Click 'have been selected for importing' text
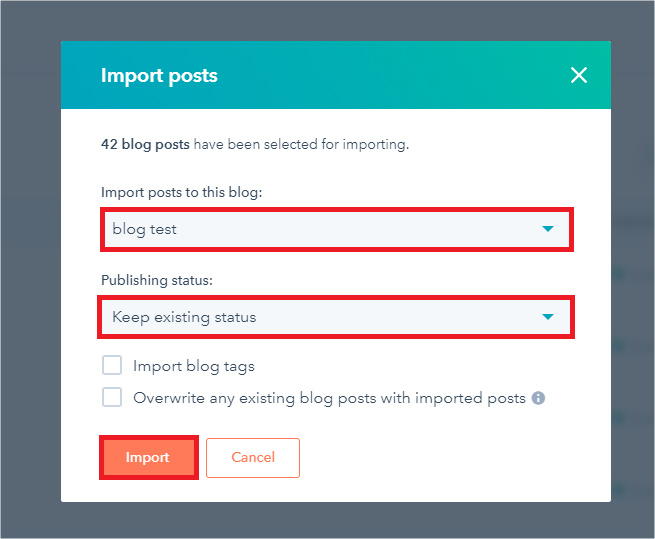The image size is (655, 539). point(301,144)
